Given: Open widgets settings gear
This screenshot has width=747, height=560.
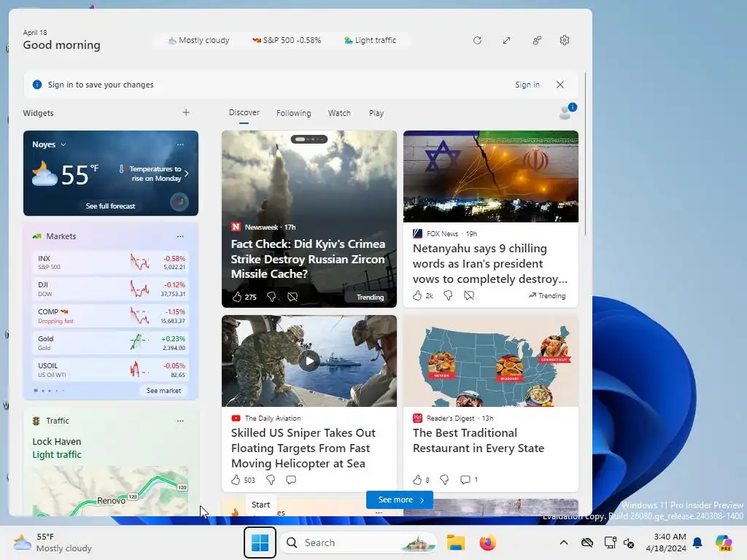Looking at the screenshot, I should [565, 41].
